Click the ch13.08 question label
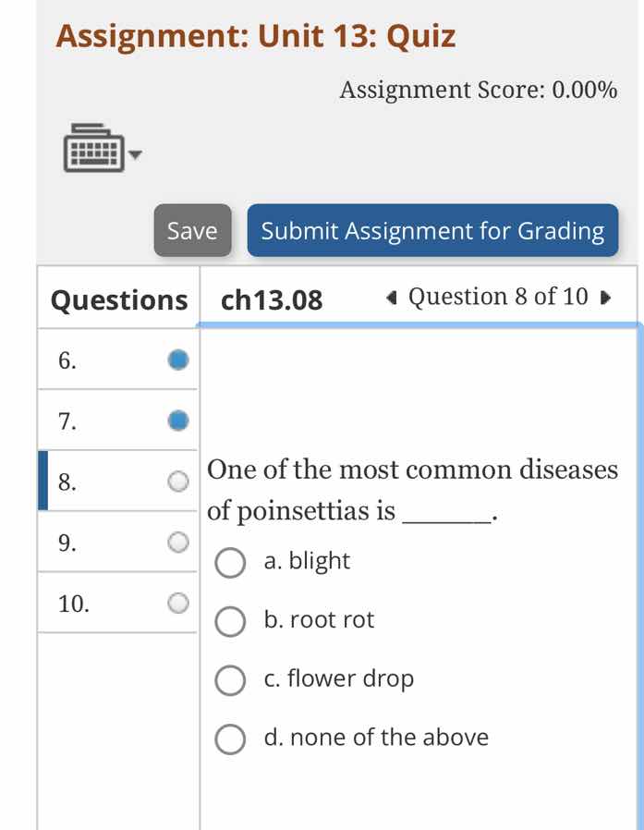Image resolution: width=644 pixels, height=830 pixels. coord(273,300)
